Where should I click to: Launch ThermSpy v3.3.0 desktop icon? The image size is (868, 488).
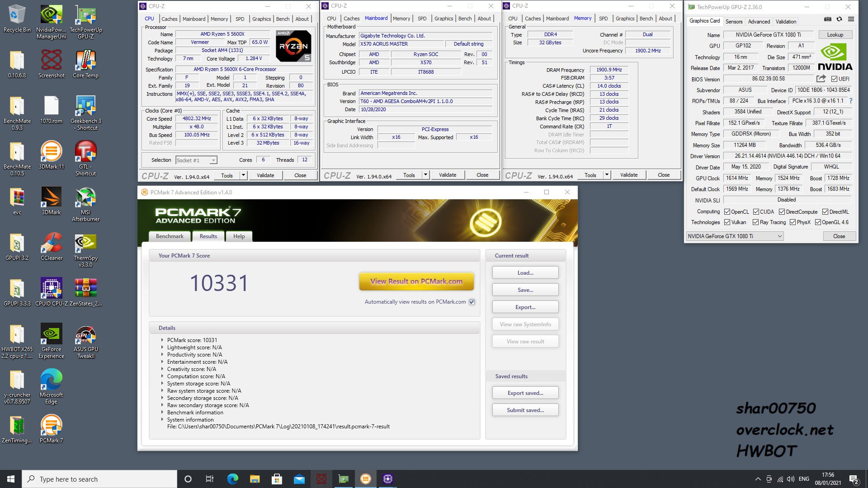(x=85, y=250)
